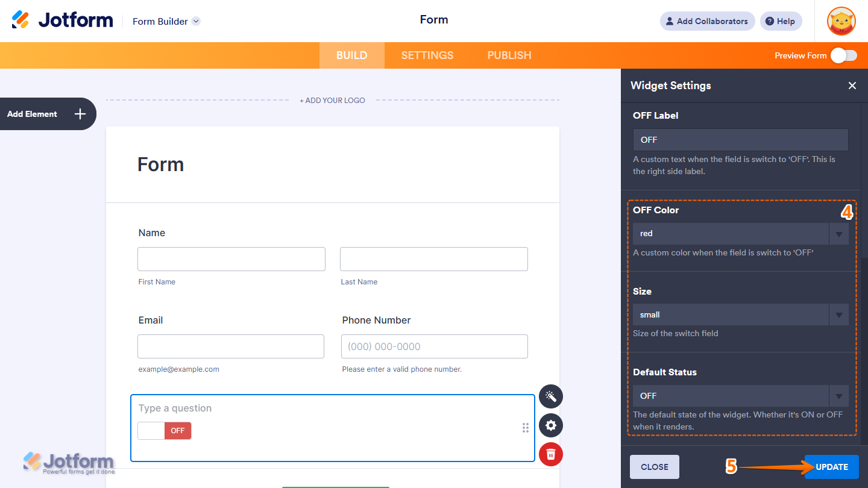Apply changes with the UPDATE button

tap(831, 466)
